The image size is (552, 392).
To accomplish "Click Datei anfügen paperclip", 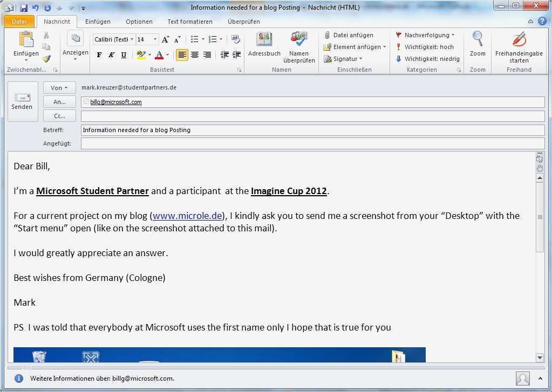I will [x=327, y=35].
